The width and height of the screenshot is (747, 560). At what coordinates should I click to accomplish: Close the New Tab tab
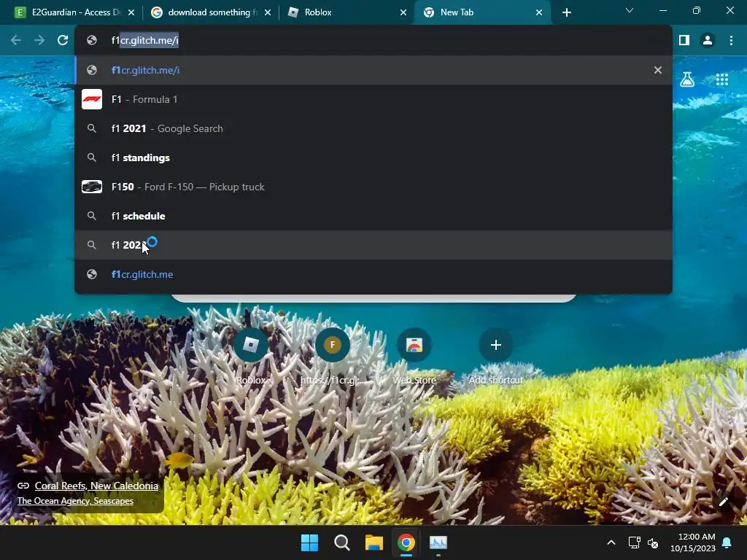pyautogui.click(x=539, y=12)
